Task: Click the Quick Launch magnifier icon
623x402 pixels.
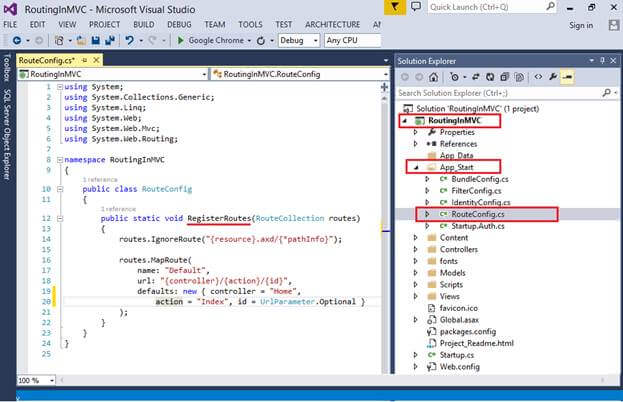Action: [551, 7]
